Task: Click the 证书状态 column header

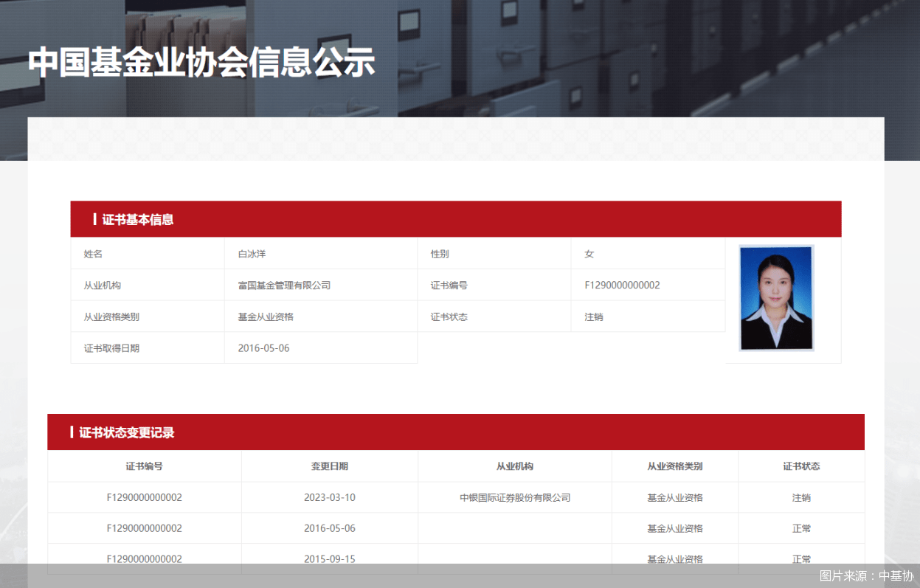Action: coord(801,466)
